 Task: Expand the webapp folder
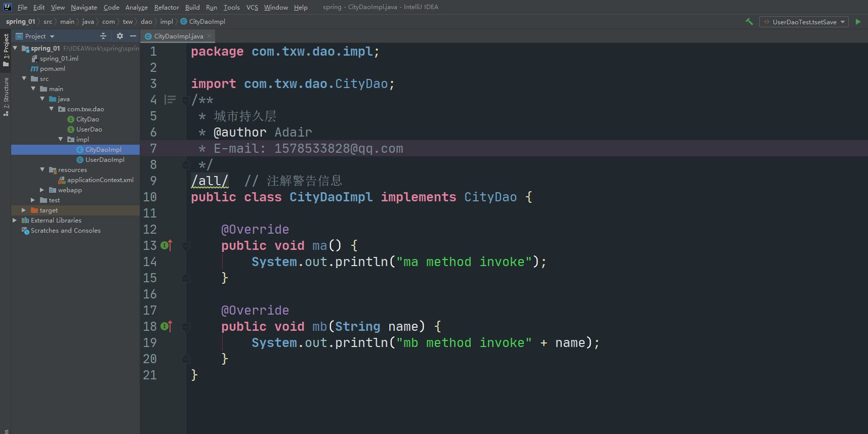(x=43, y=190)
